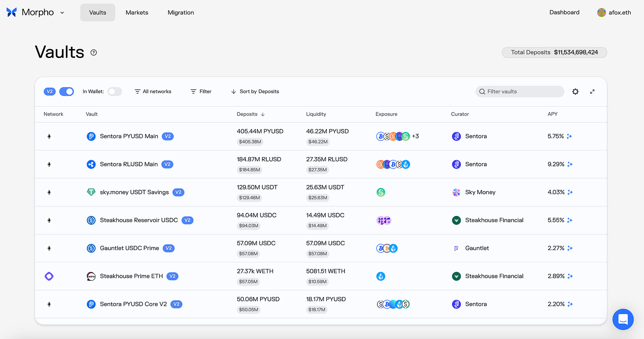Click the Gauntlet curator icon
The height and width of the screenshot is (339, 644).
click(x=456, y=248)
